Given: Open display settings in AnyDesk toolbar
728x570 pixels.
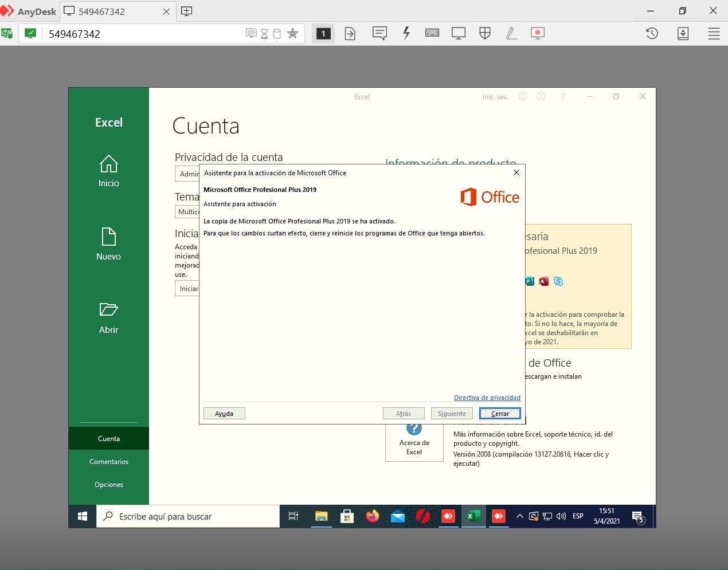Looking at the screenshot, I should [458, 33].
